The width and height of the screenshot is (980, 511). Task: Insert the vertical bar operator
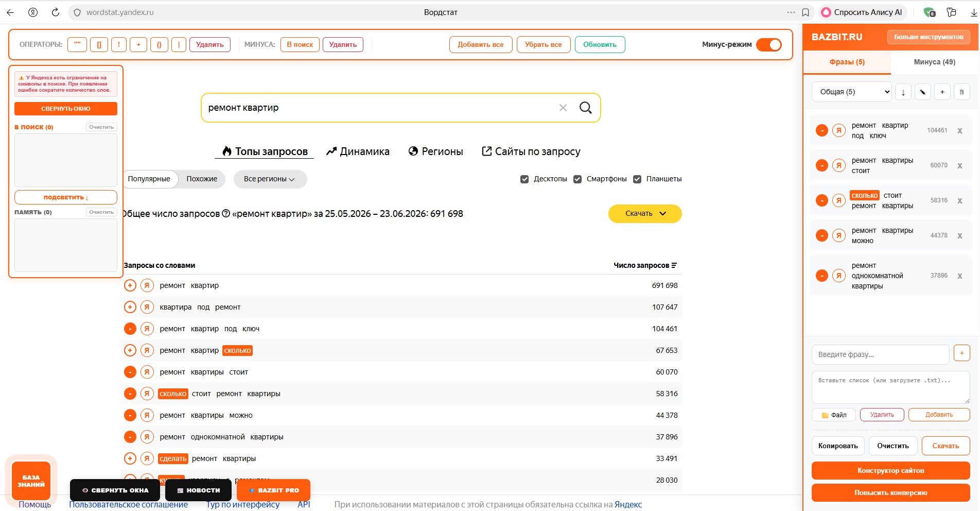click(179, 45)
